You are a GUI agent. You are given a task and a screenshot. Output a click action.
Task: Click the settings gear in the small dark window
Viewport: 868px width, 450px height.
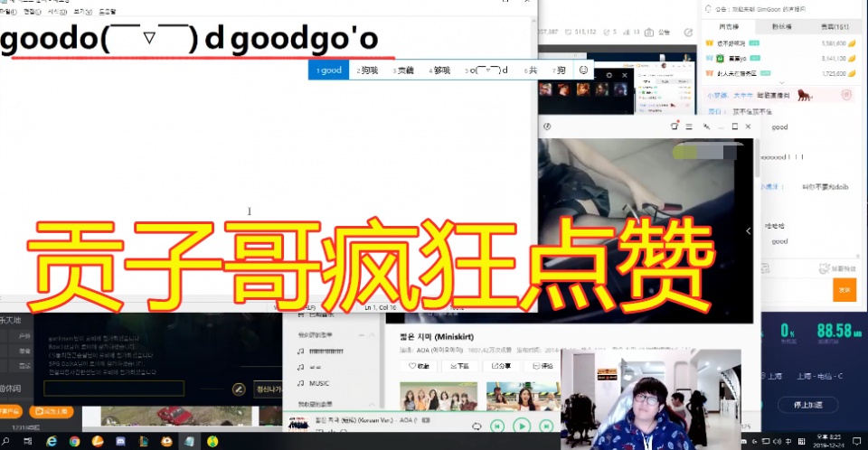pyautogui.click(x=609, y=75)
